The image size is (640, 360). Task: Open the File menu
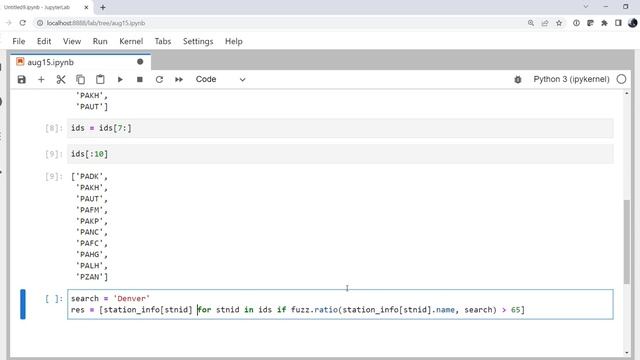[x=19, y=41]
